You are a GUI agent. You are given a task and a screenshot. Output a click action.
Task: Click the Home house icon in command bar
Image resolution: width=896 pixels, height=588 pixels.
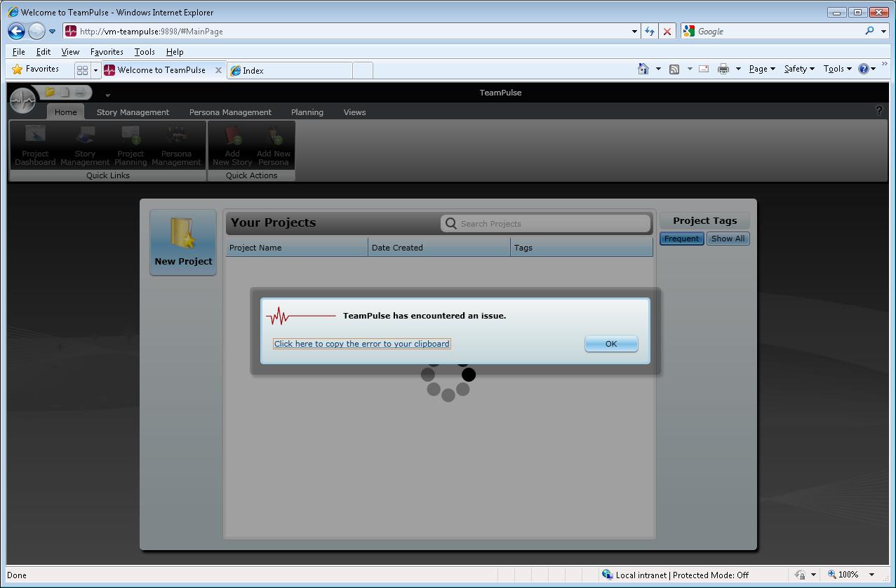point(643,69)
